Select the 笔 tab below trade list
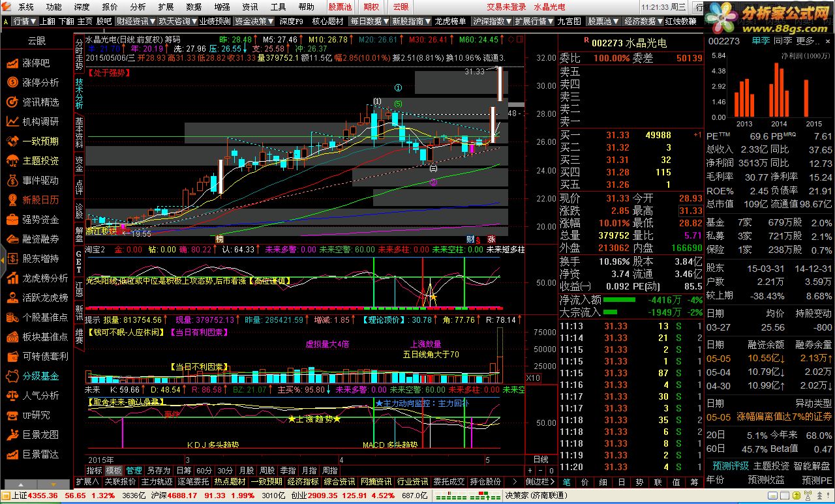Viewport: 835px width, 504px height. point(566,482)
